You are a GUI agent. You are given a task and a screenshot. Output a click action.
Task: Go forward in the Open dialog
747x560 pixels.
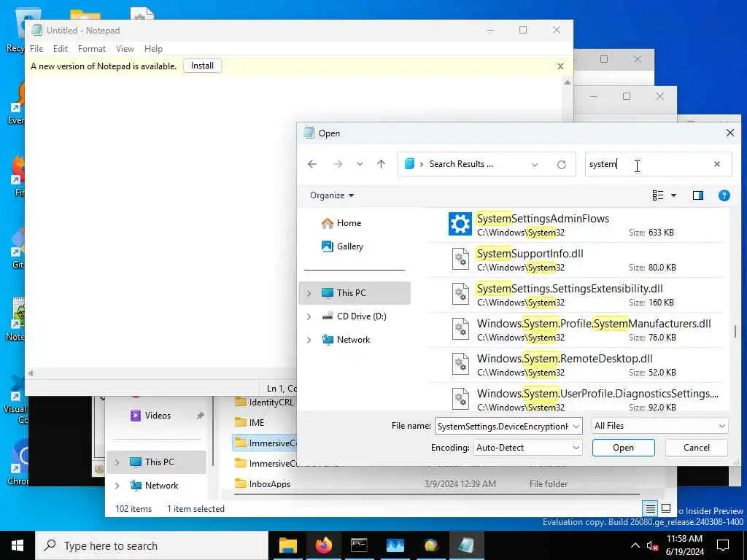click(338, 164)
